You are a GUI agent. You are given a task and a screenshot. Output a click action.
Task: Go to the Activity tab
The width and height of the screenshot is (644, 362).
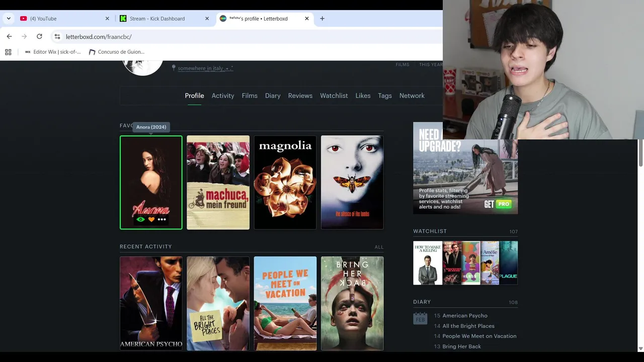223,96
